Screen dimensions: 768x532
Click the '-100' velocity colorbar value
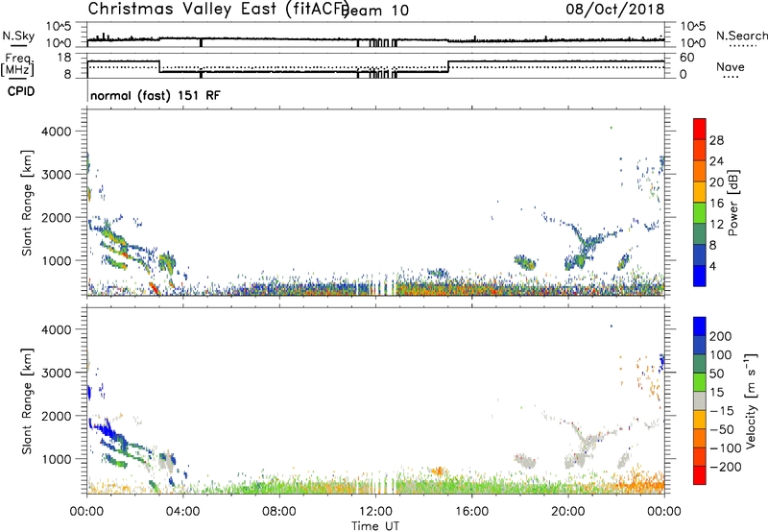724,448
